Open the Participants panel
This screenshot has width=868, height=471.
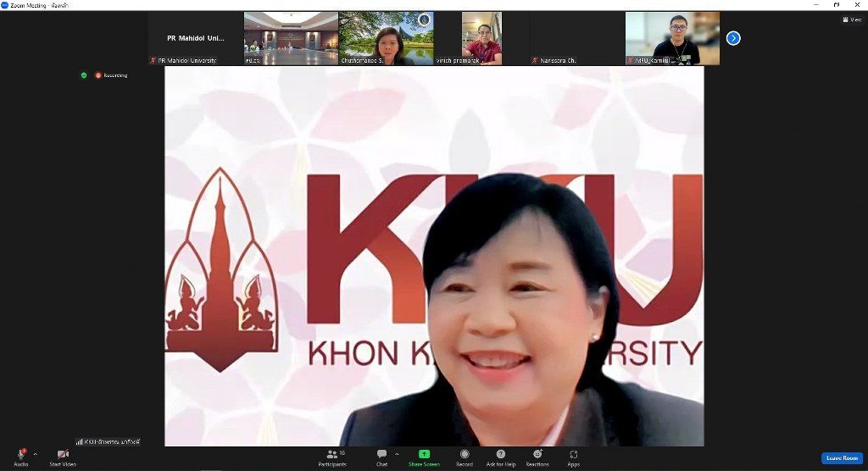(332, 457)
